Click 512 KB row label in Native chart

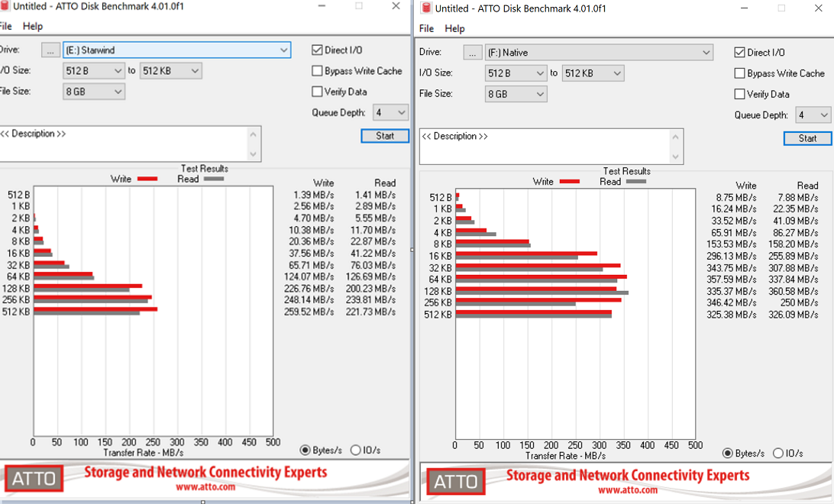[x=438, y=315]
